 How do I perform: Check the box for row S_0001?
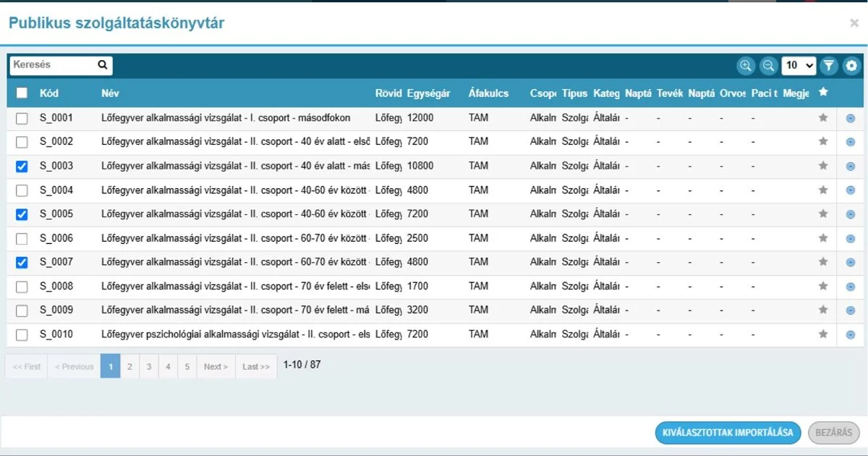click(x=22, y=118)
